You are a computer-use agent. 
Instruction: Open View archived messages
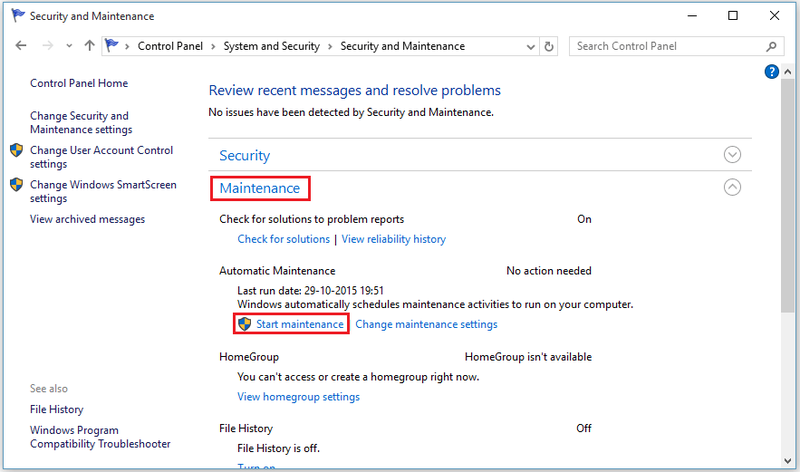coord(87,219)
